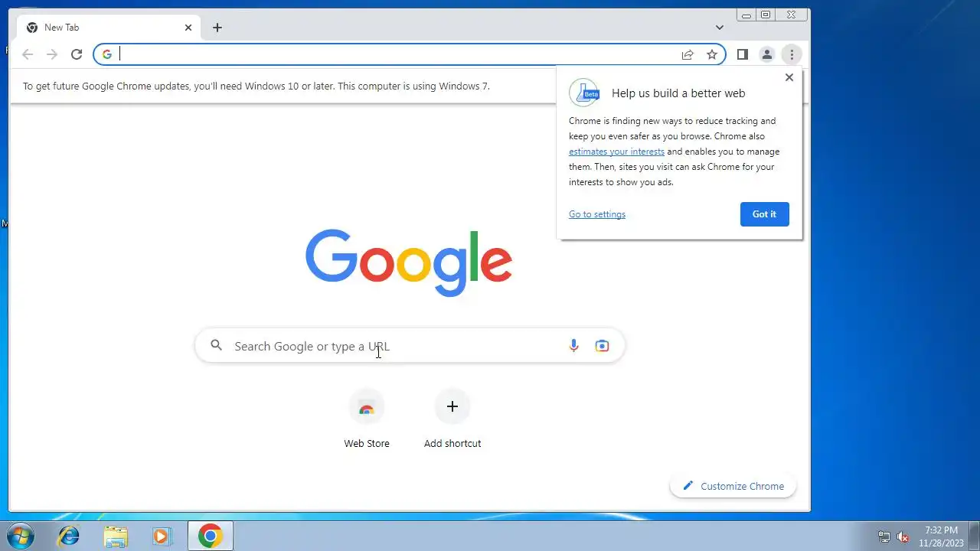Open a new tab with plus button
This screenshot has height=551, width=980.
click(x=217, y=28)
